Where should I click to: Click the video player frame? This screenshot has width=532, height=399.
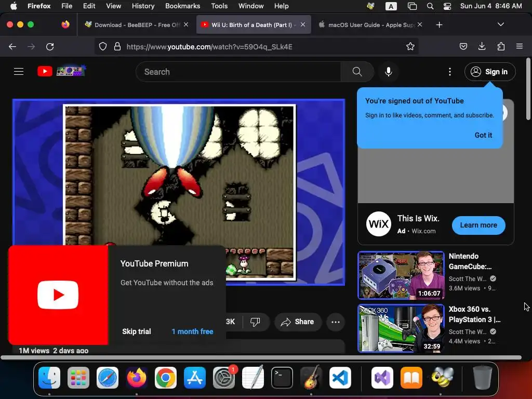179,192
